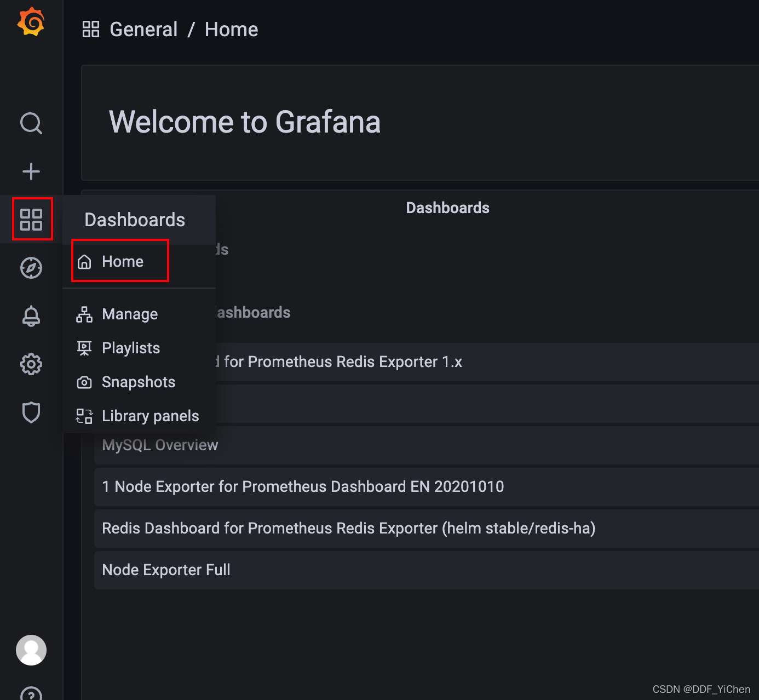Click the camera icon beside Snapshots

[x=84, y=382]
